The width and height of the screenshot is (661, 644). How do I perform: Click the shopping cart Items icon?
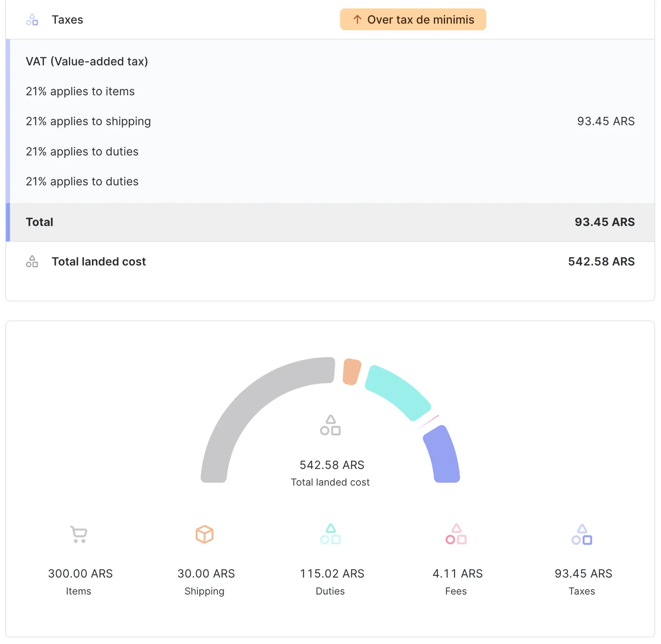(x=78, y=534)
